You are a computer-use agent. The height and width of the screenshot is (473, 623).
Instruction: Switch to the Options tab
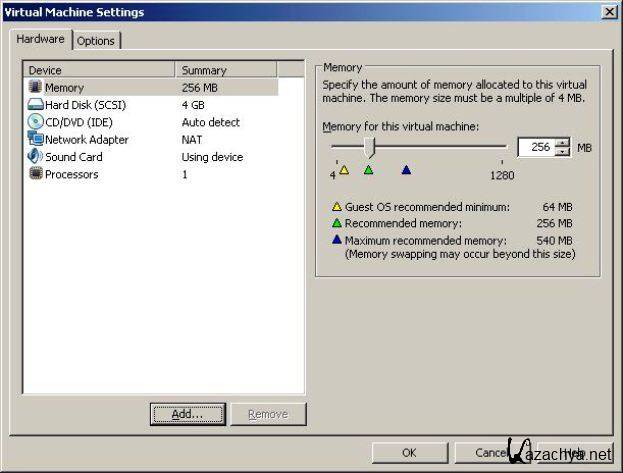coord(96,41)
